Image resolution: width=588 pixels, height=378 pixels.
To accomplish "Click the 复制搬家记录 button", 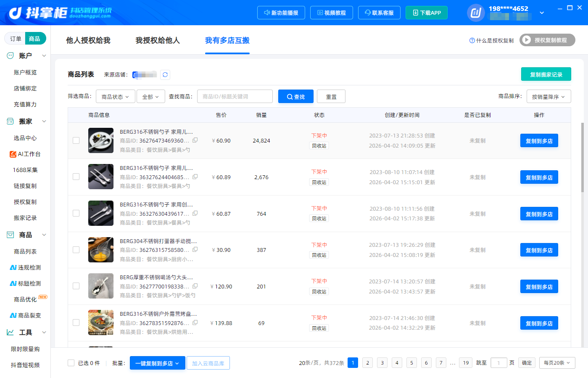I will (546, 74).
